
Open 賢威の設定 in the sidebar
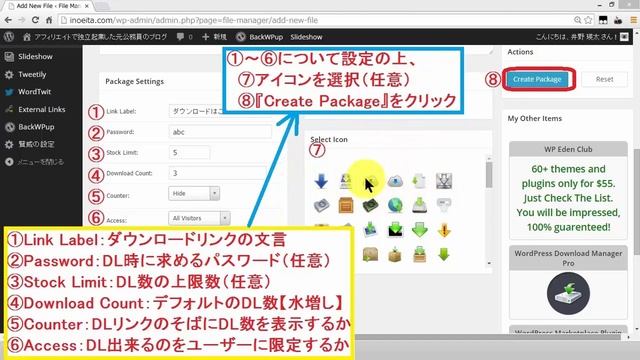coord(36,144)
